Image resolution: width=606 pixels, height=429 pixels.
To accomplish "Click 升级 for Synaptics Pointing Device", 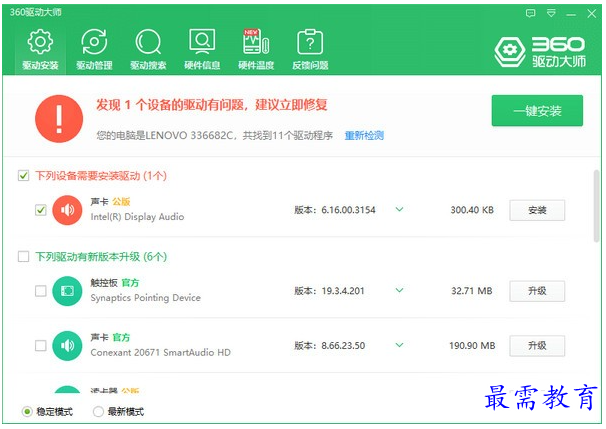I will [x=537, y=291].
